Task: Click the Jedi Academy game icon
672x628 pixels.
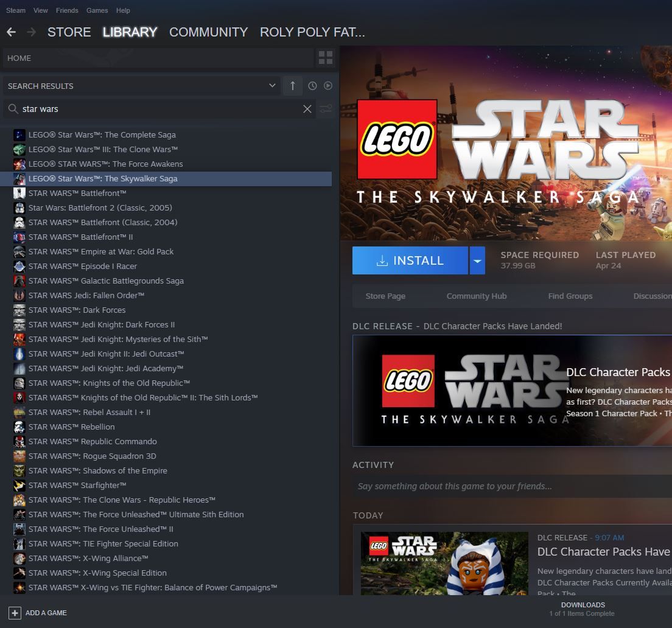Action: coord(19,368)
